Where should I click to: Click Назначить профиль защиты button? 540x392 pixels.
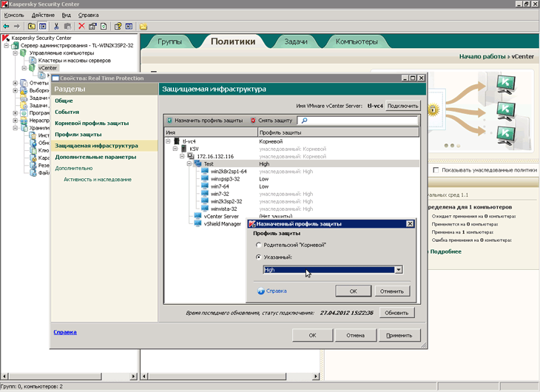coord(205,121)
